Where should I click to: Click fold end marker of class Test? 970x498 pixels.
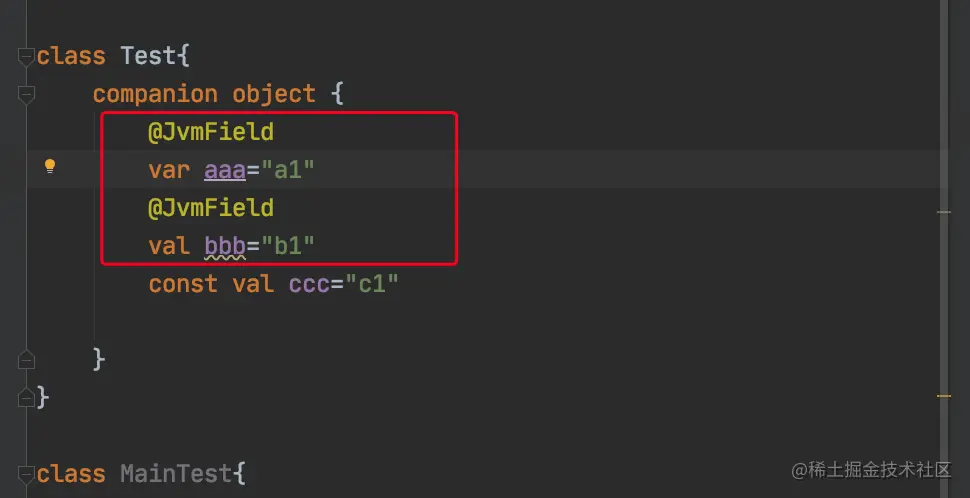(x=26, y=396)
